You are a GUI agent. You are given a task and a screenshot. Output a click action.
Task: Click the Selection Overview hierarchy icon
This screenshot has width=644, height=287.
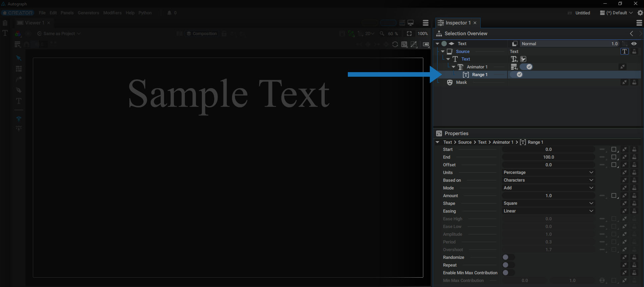(x=439, y=34)
